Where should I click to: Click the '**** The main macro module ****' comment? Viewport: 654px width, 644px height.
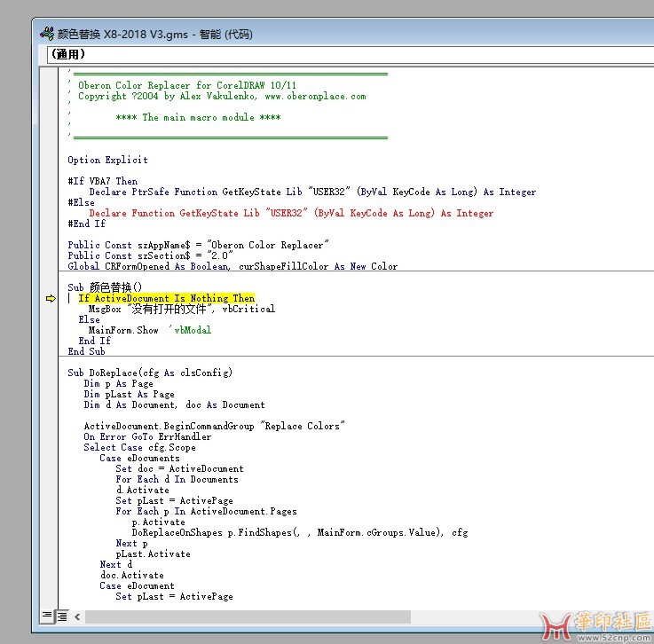point(198,118)
